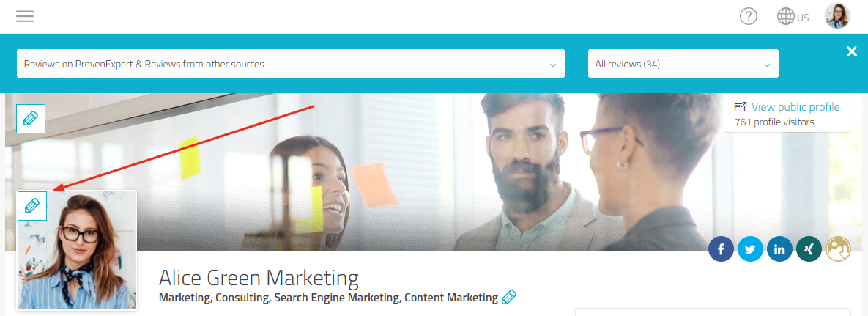868x316 pixels.
Task: Select the US language label
Action: coord(803,18)
